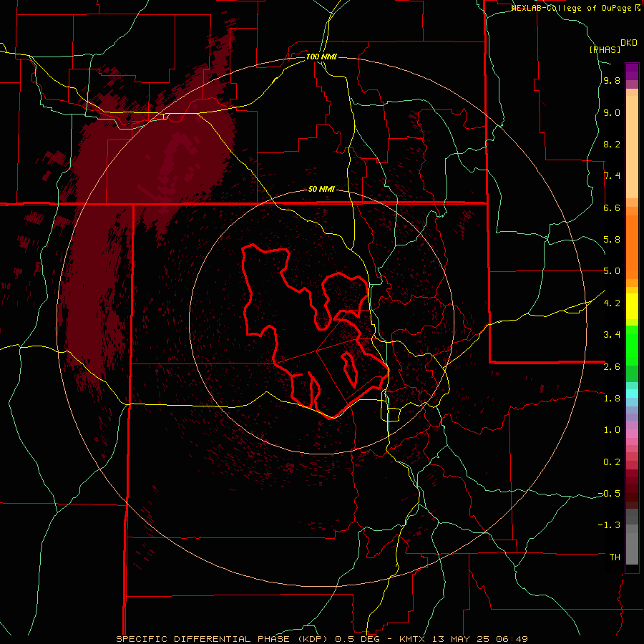The width and height of the screenshot is (644, 644).
Task: Pick the bright orange band of the scale
Action: [x=632, y=247]
